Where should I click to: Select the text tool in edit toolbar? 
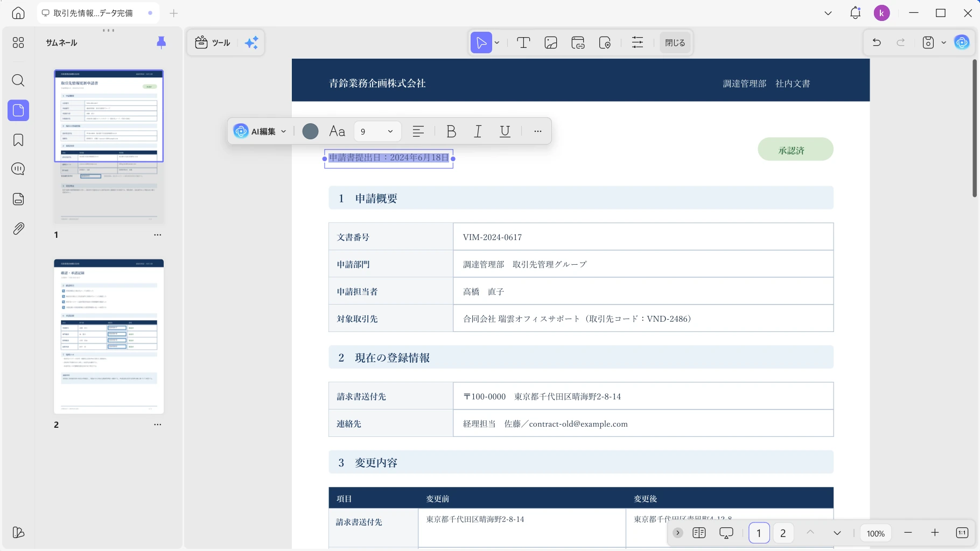coord(523,43)
